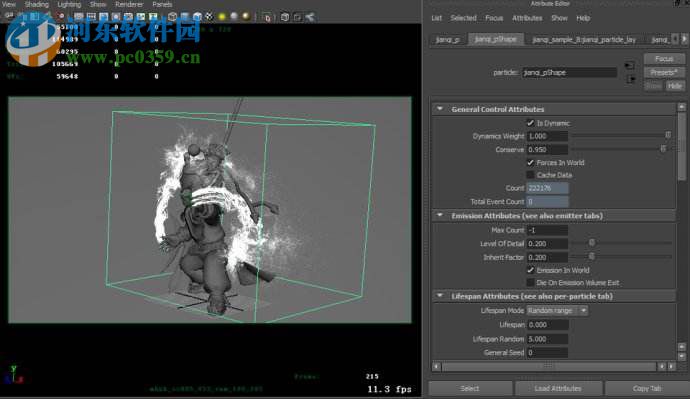Click the cube icon right of isolate select

click(x=285, y=17)
